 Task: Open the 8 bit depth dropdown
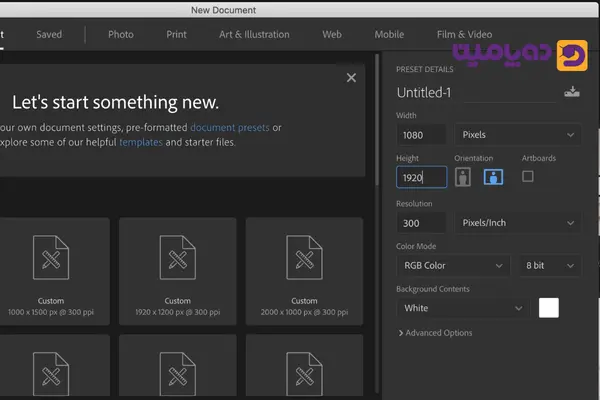tap(549, 266)
